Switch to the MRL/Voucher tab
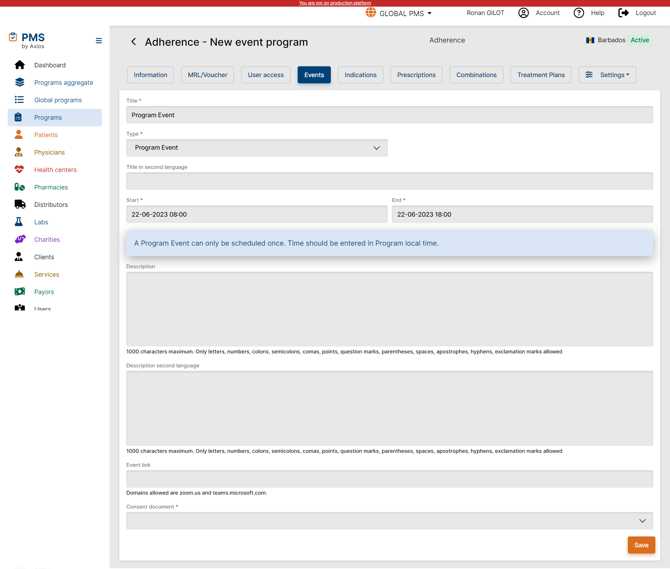The height and width of the screenshot is (569, 670). point(207,75)
